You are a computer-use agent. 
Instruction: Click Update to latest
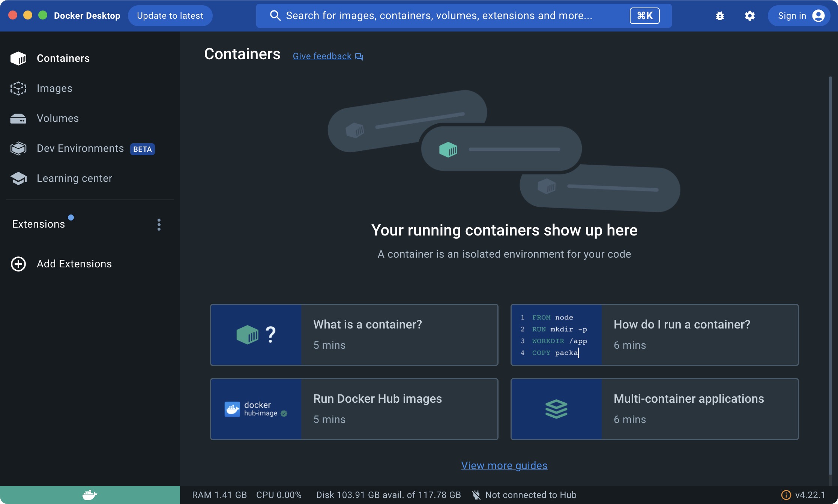[170, 15]
